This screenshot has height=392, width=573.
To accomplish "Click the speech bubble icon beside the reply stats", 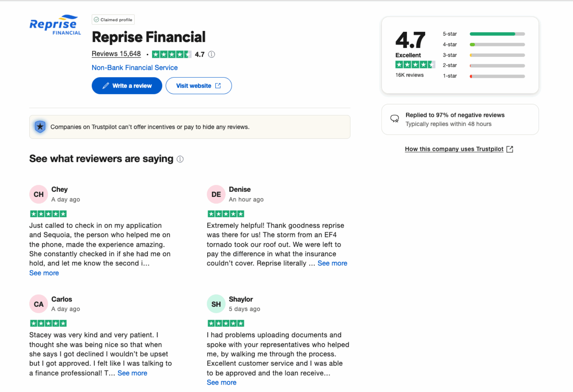I will [x=395, y=119].
